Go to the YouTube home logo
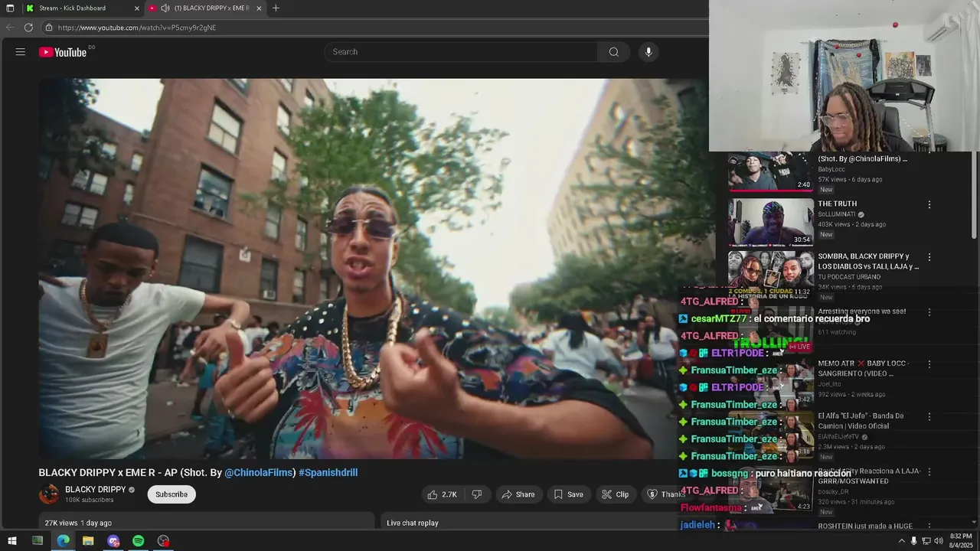The image size is (980, 551). (x=63, y=52)
